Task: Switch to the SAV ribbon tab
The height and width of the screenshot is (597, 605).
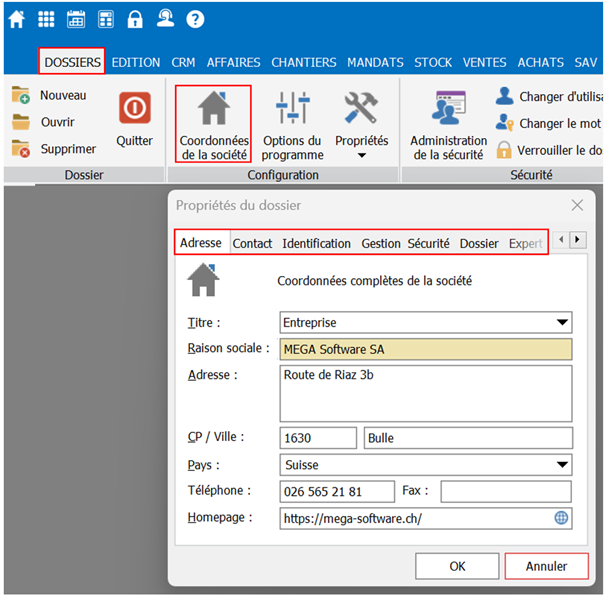Action: 585,62
